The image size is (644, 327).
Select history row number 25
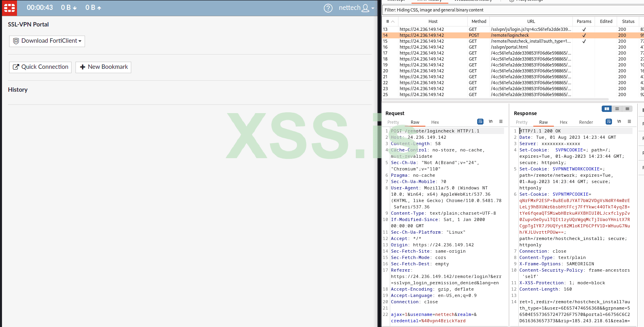513,95
